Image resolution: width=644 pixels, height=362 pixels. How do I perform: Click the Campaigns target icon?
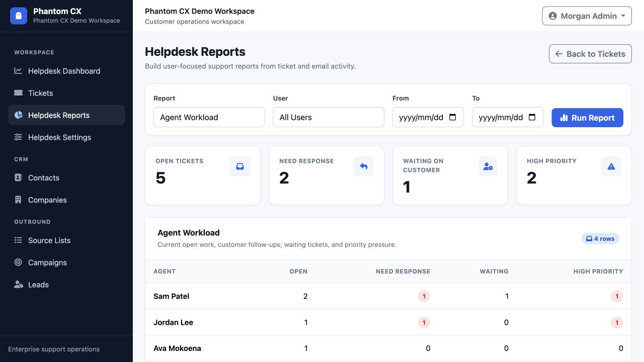pos(18,262)
